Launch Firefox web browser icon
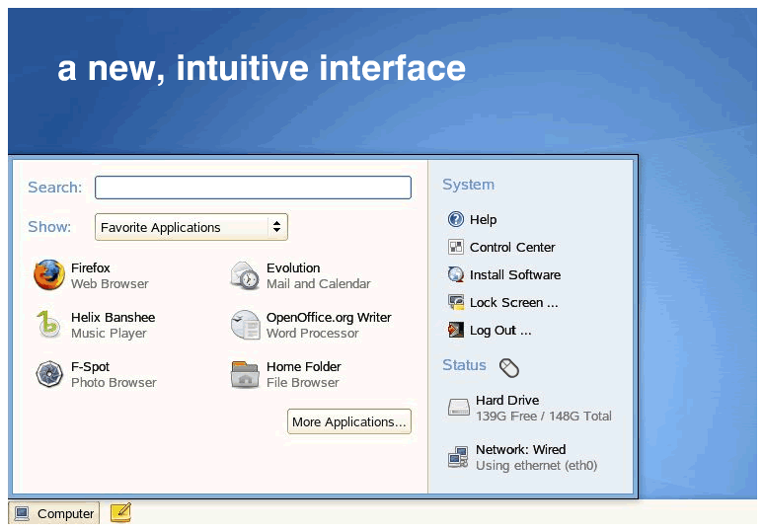 [49, 275]
